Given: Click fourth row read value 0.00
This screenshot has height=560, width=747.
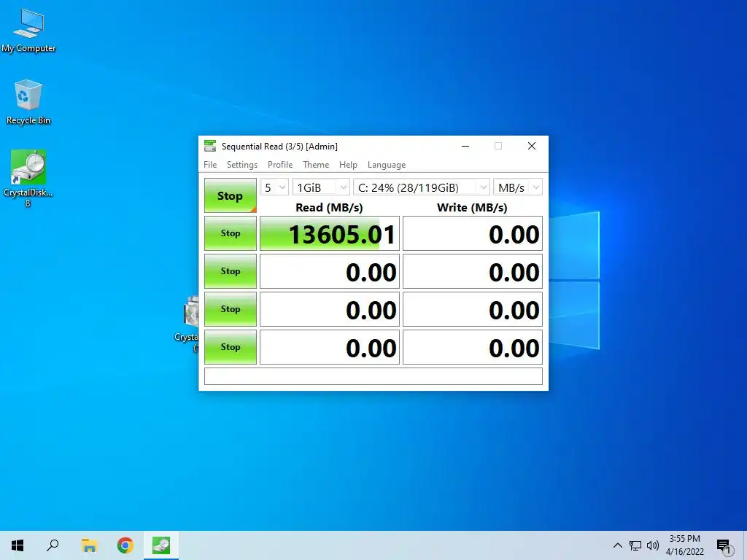Looking at the screenshot, I should 330,347.
